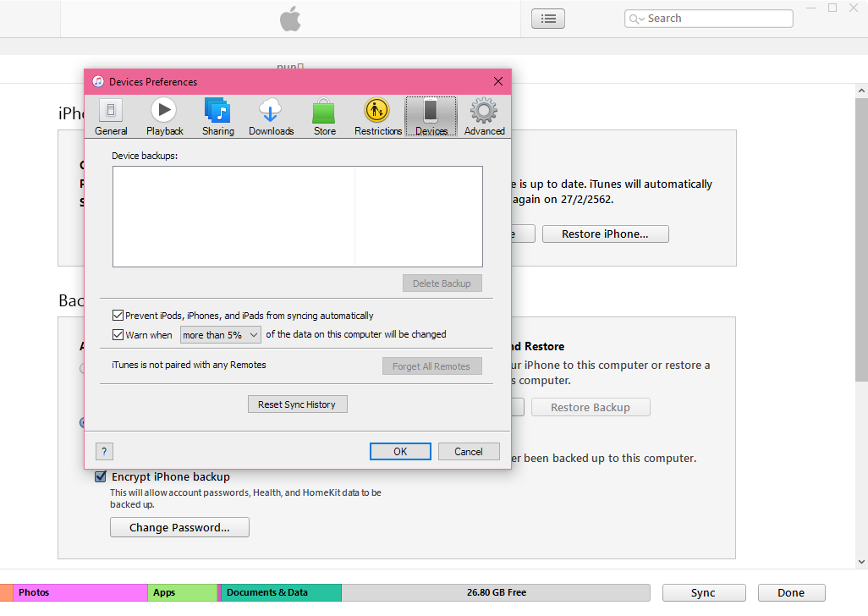Select the Devices preferences tab
The width and height of the screenshot is (868, 616).
pos(431,117)
